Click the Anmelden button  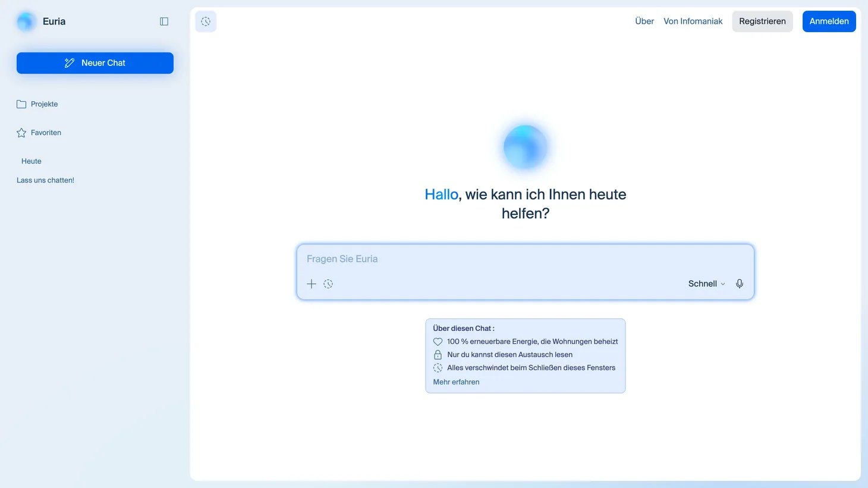(829, 21)
